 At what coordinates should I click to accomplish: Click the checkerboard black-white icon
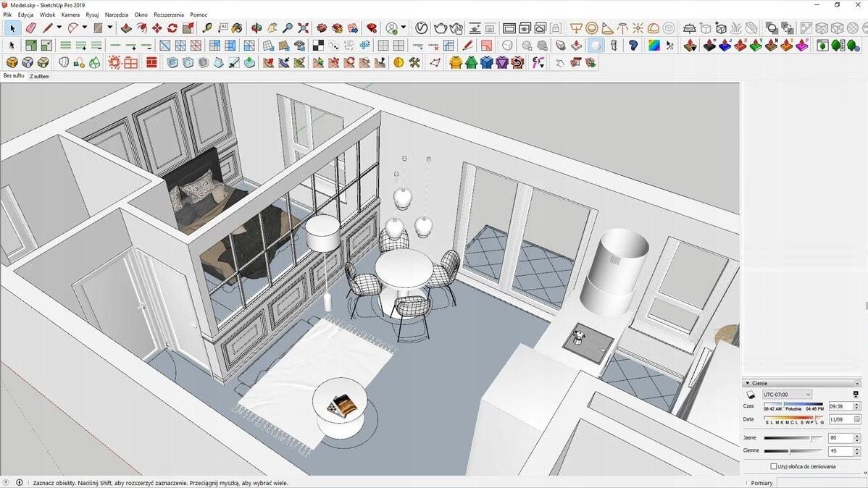coord(318,46)
